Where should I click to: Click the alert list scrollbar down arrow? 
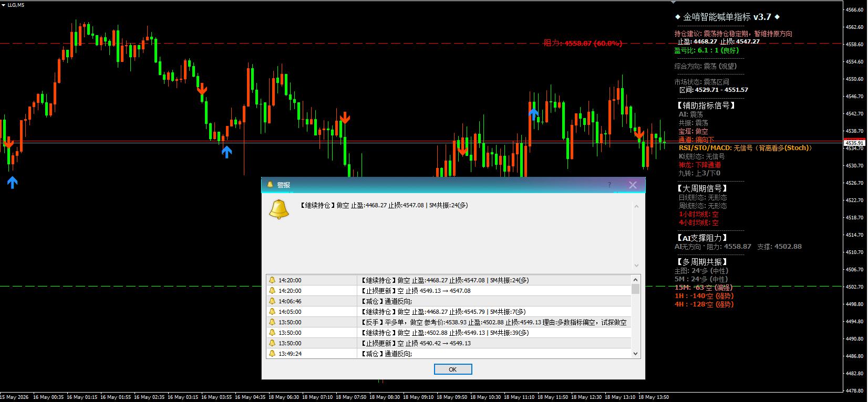pyautogui.click(x=636, y=354)
